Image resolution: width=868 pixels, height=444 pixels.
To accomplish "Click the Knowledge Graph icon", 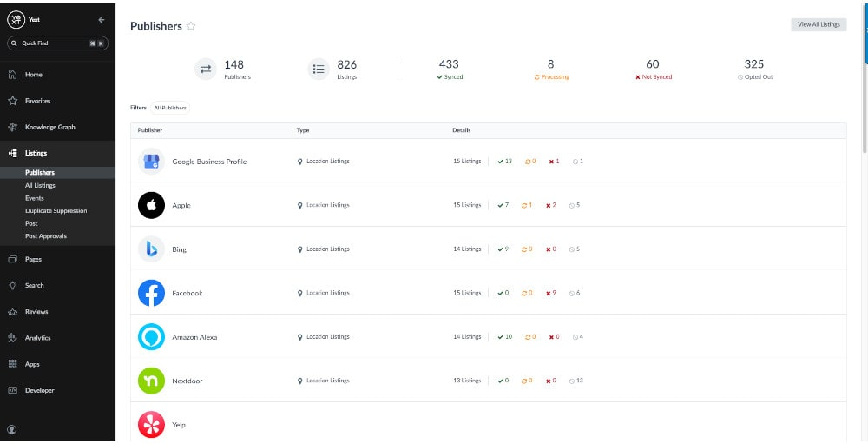I will tap(13, 127).
